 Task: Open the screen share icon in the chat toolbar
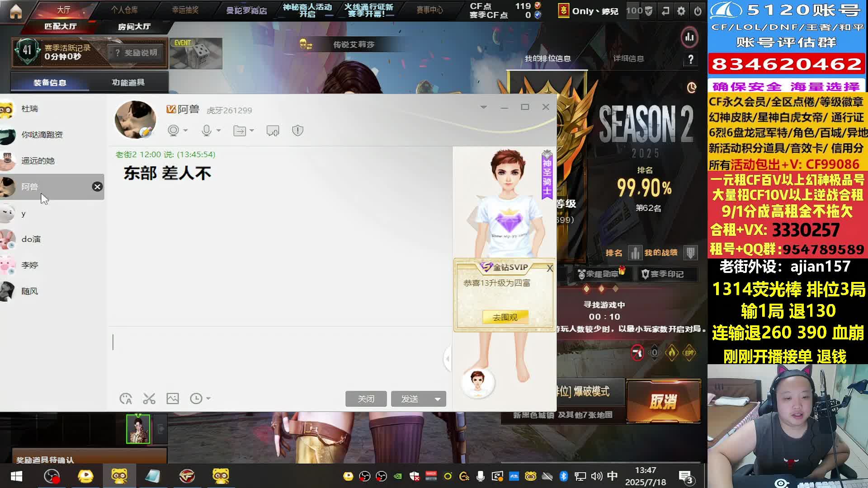273,131
